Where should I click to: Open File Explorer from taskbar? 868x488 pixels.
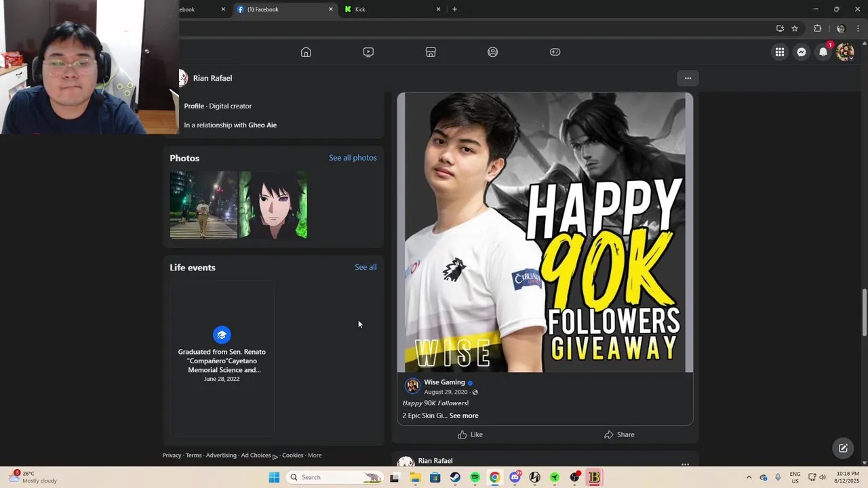coord(415,478)
